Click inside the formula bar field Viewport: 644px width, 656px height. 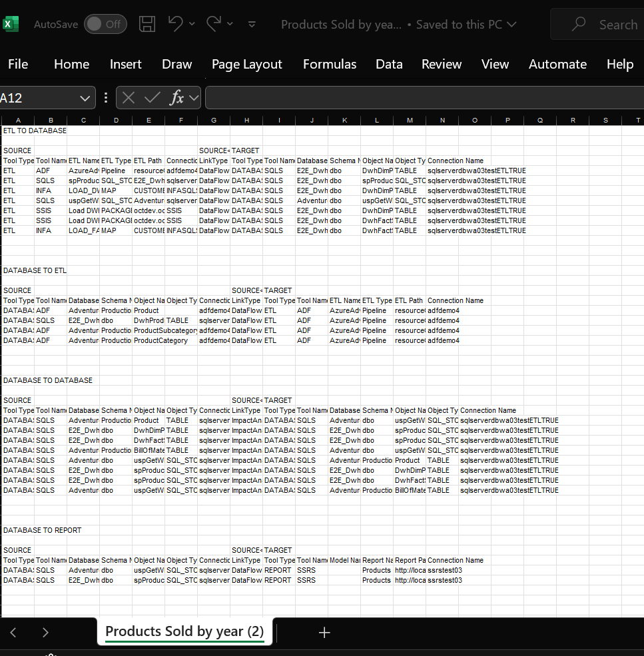coord(424,98)
